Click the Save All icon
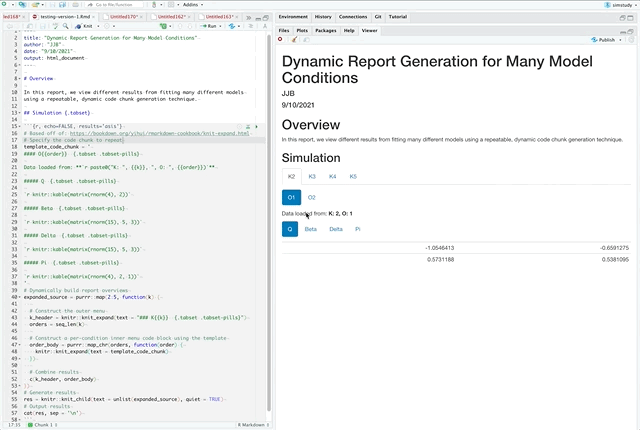 [x=62, y=4]
